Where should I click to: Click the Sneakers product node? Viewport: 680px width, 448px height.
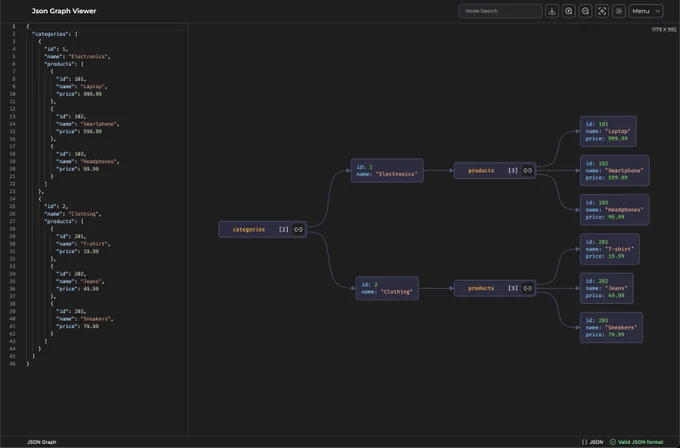[x=611, y=327]
